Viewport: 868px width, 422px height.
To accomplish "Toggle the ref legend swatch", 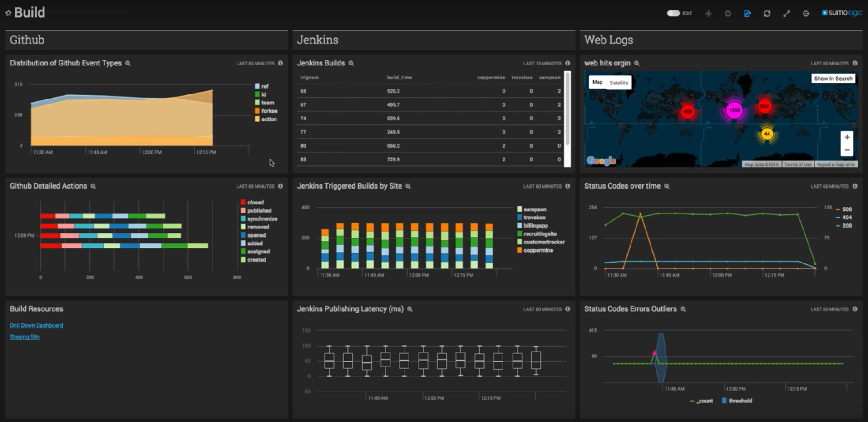I will (x=257, y=86).
